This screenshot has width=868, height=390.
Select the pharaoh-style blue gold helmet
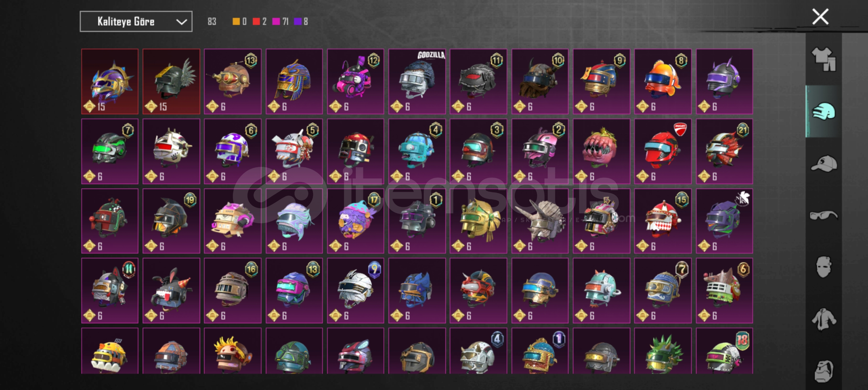pyautogui.click(x=294, y=82)
